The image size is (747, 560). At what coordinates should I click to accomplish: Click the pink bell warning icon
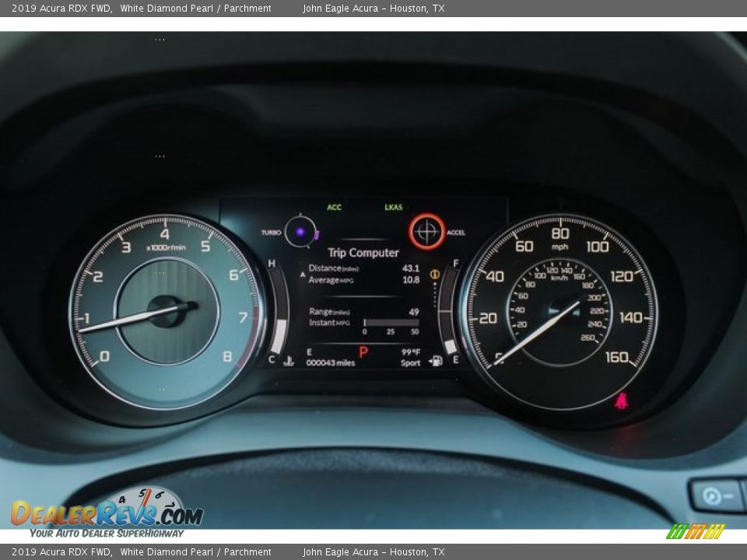(621, 403)
